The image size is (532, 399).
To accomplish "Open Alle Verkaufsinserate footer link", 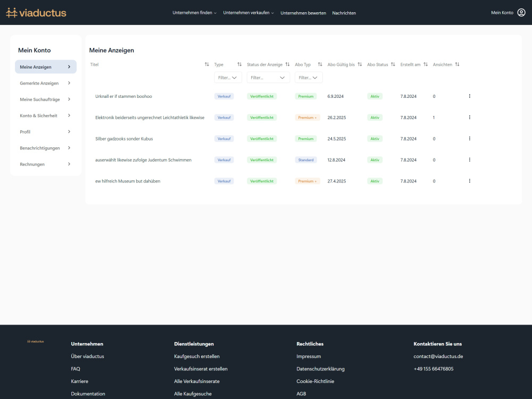I will (x=197, y=381).
